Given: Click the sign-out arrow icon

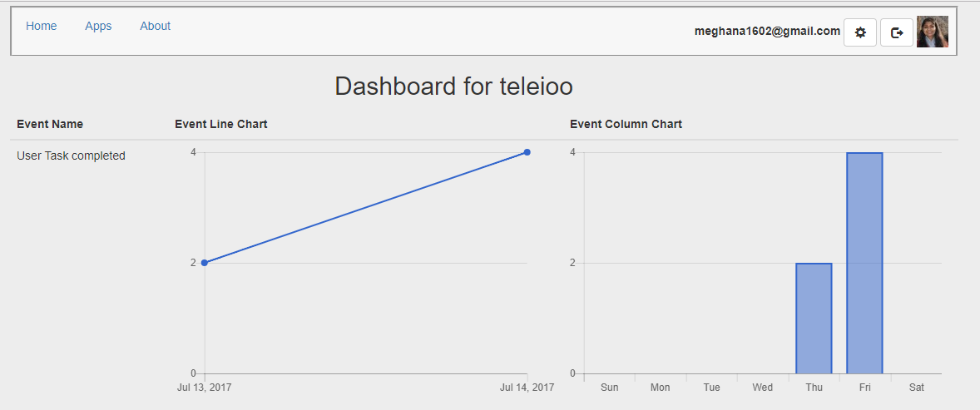Looking at the screenshot, I should point(896,32).
